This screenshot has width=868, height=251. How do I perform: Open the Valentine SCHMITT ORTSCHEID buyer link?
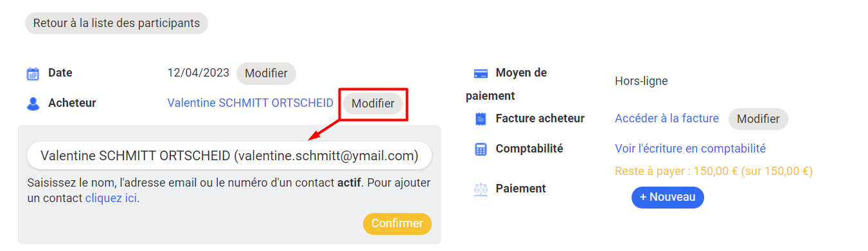tap(251, 103)
